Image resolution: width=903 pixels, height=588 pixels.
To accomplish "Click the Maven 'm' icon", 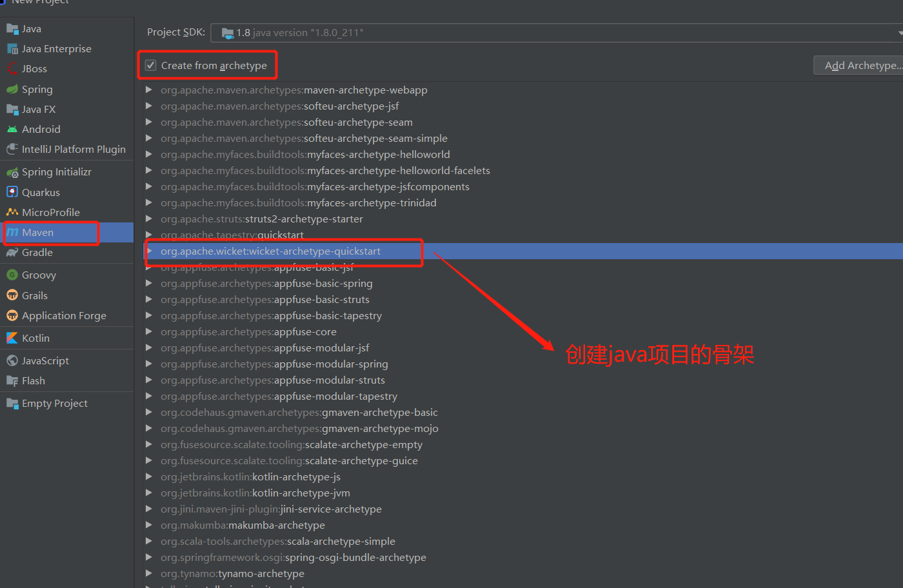I will [x=12, y=232].
